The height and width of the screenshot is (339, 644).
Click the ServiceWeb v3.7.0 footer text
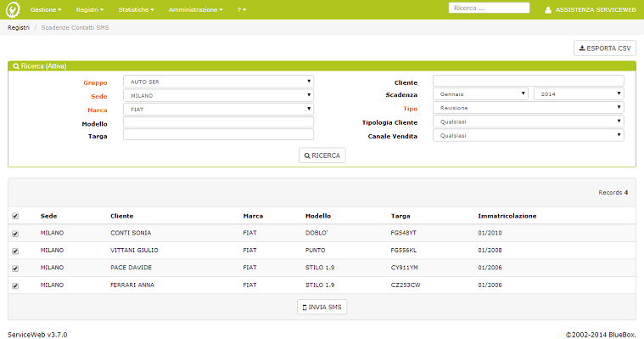pos(37,335)
